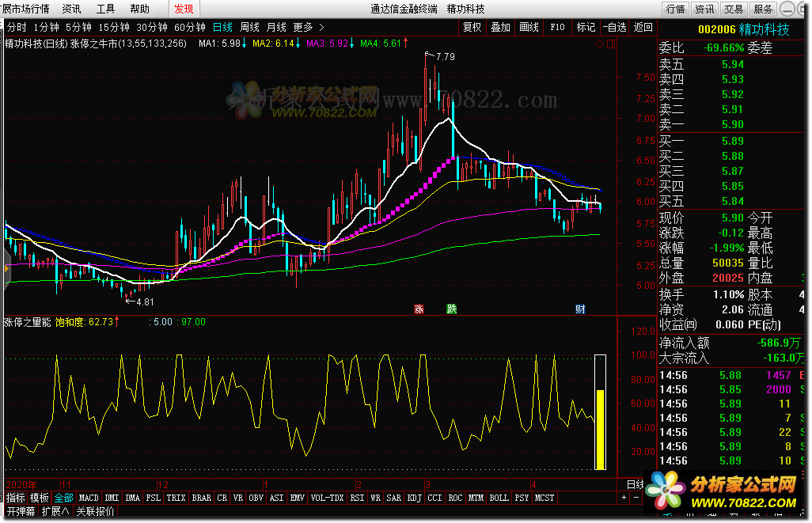
Task: Click the green 跌 marker on chart
Action: pyautogui.click(x=452, y=309)
